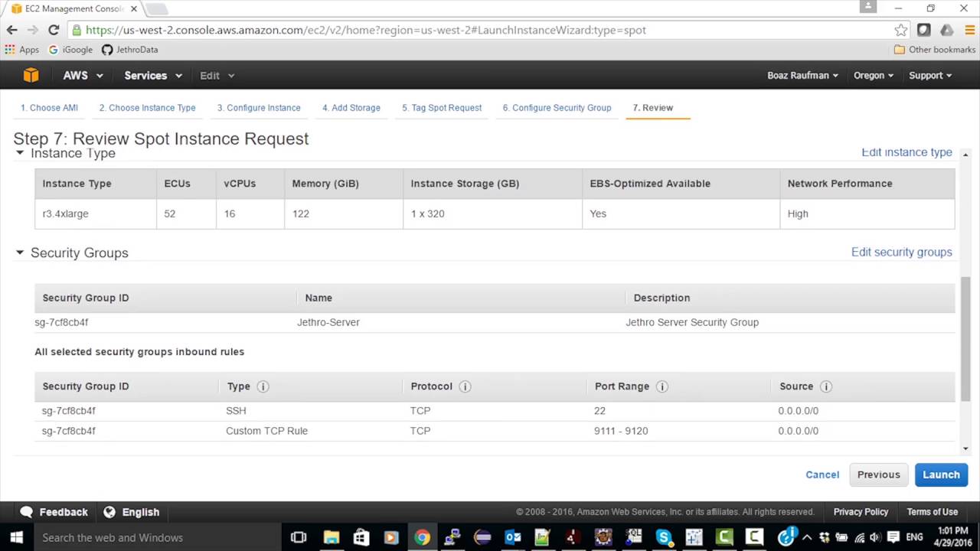
Task: Open Task View in the taskbar
Action: pos(299,537)
